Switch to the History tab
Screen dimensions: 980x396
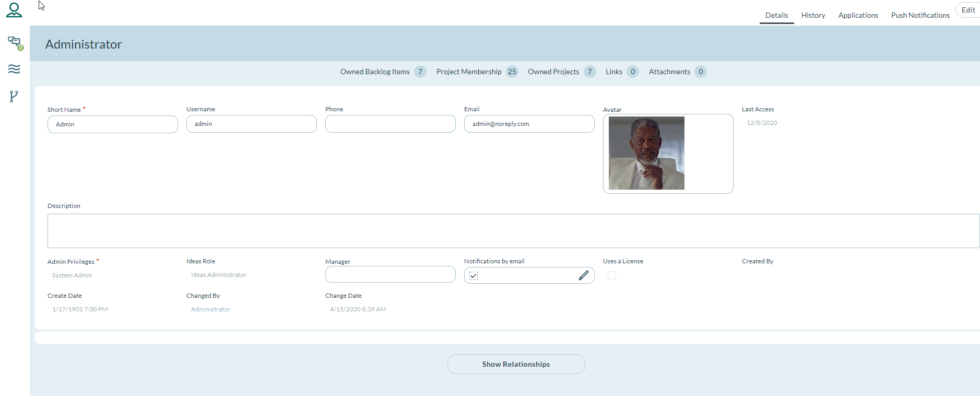pyautogui.click(x=813, y=15)
